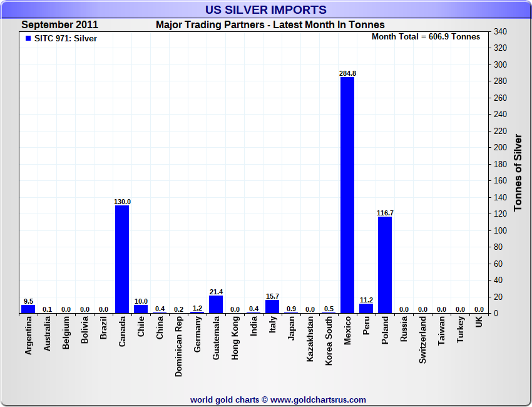Select the Dominican Rep axis label

coord(178,347)
